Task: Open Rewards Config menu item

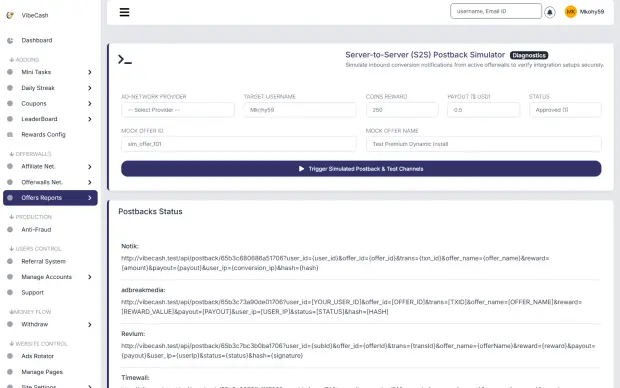Action: [x=43, y=134]
